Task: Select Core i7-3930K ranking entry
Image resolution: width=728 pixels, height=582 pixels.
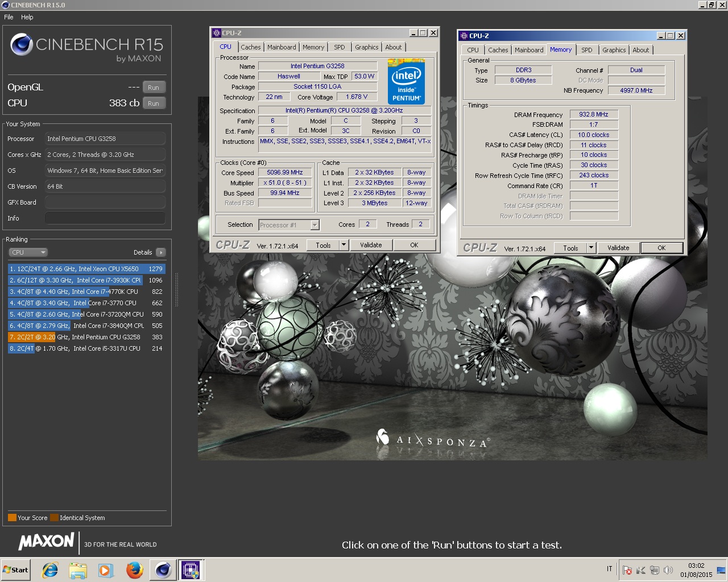Action: [x=86, y=280]
